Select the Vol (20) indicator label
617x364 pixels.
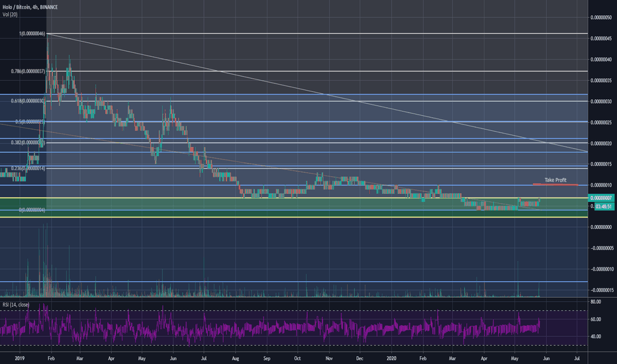pos(10,15)
